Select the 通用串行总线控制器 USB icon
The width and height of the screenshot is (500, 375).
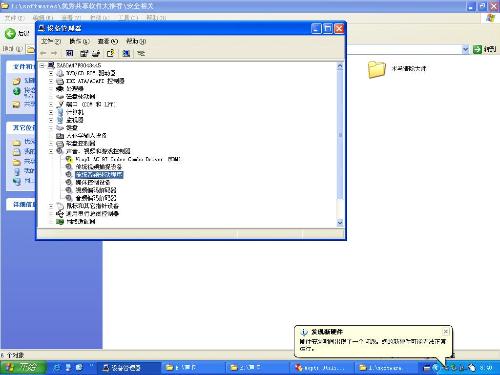(60, 214)
